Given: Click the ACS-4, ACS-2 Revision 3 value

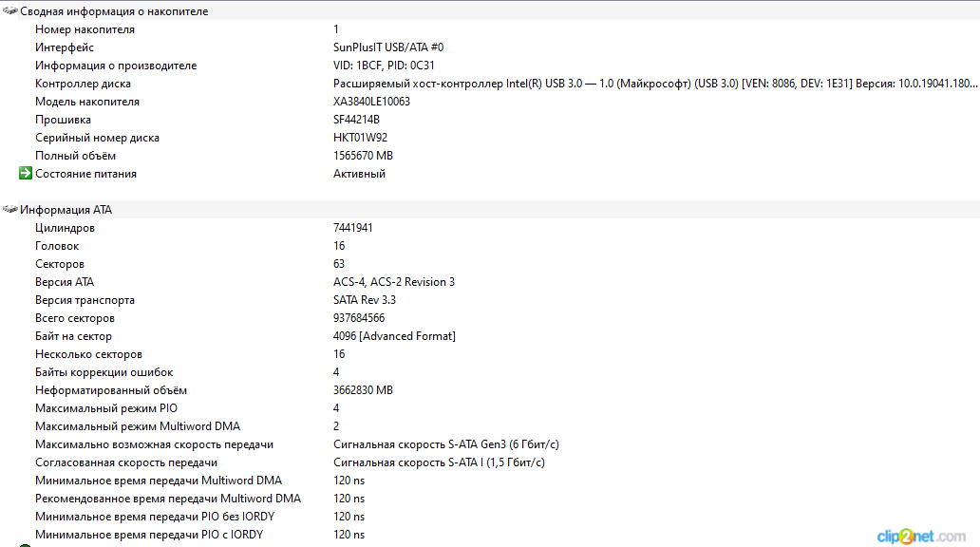Looking at the screenshot, I should coord(394,282).
